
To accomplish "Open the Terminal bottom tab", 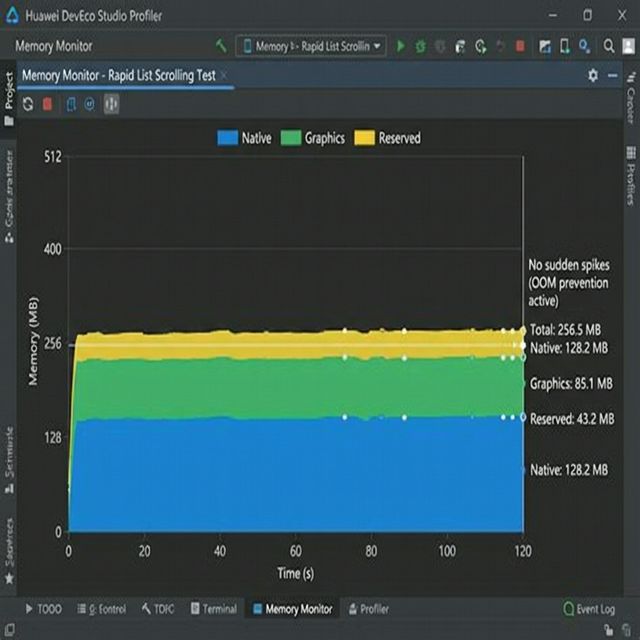I will pyautogui.click(x=214, y=609).
